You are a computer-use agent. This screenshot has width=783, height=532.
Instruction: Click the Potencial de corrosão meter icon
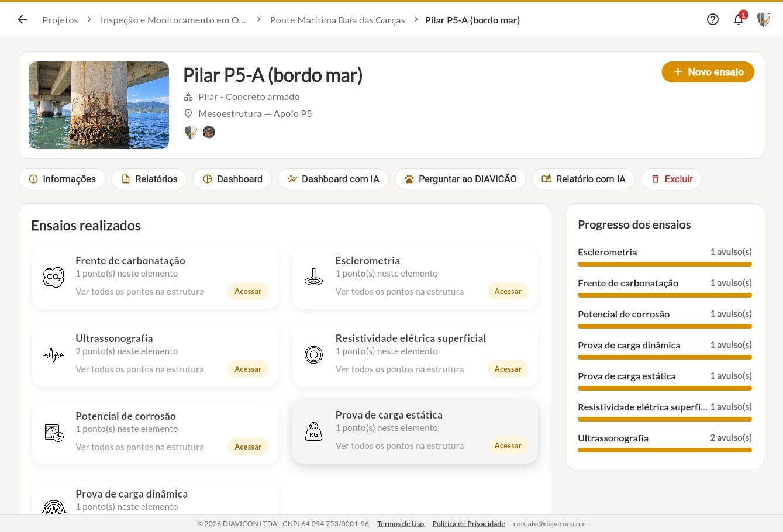54,433
